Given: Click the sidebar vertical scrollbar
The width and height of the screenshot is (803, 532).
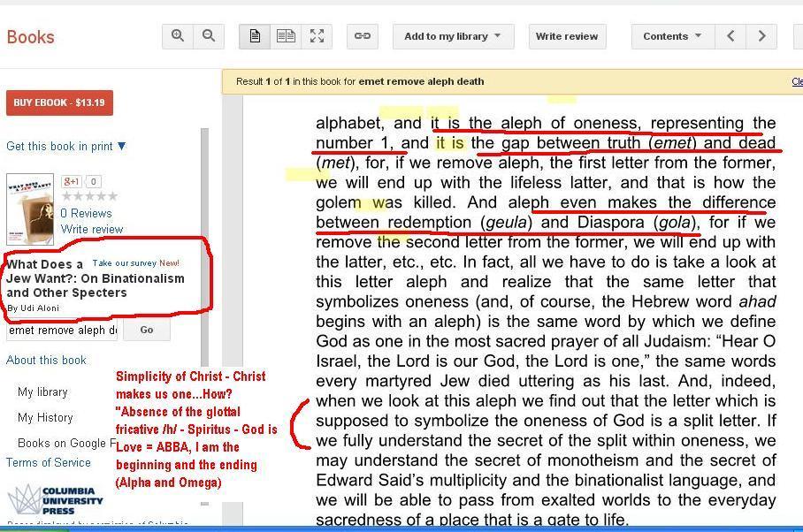Looking at the screenshot, I should tap(205, 246).
